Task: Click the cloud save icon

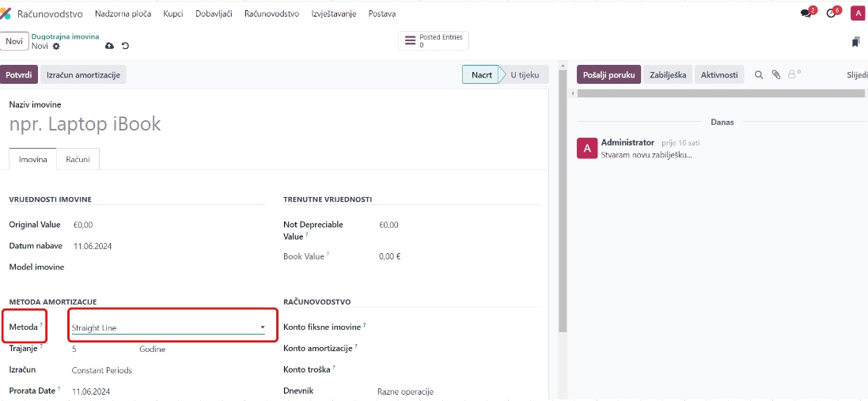Action: (x=109, y=47)
